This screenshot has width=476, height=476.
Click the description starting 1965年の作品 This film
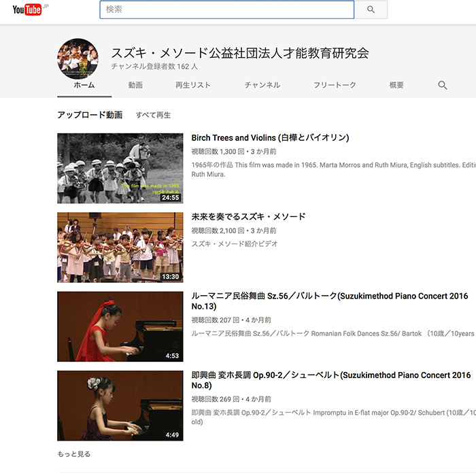[333, 169]
